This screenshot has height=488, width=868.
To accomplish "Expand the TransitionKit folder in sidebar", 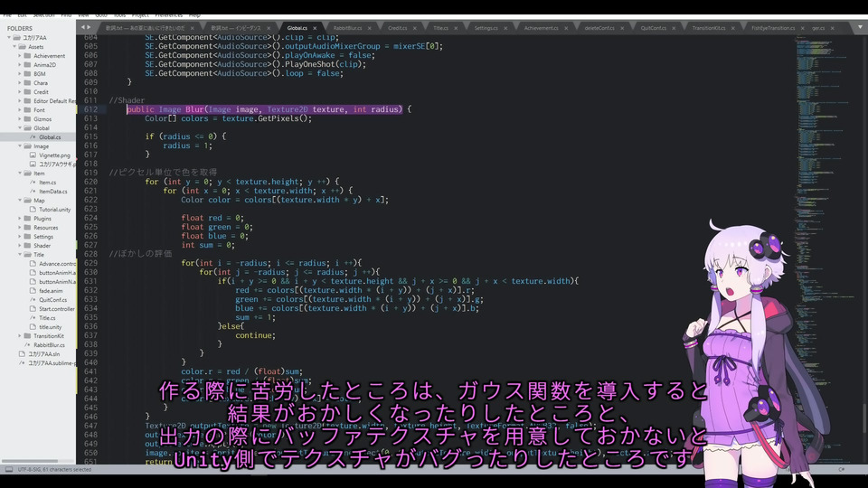I will point(20,336).
